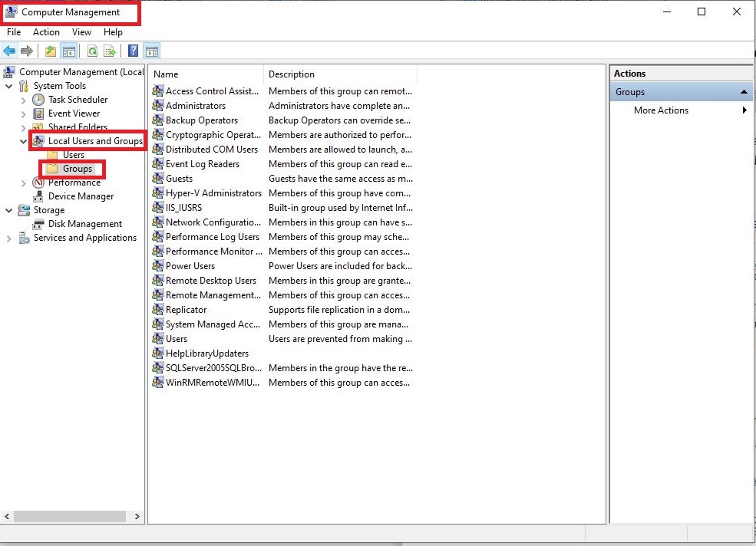Expand the Task Scheduler node
Viewport: 756px width, 546px height.
pyautogui.click(x=23, y=100)
